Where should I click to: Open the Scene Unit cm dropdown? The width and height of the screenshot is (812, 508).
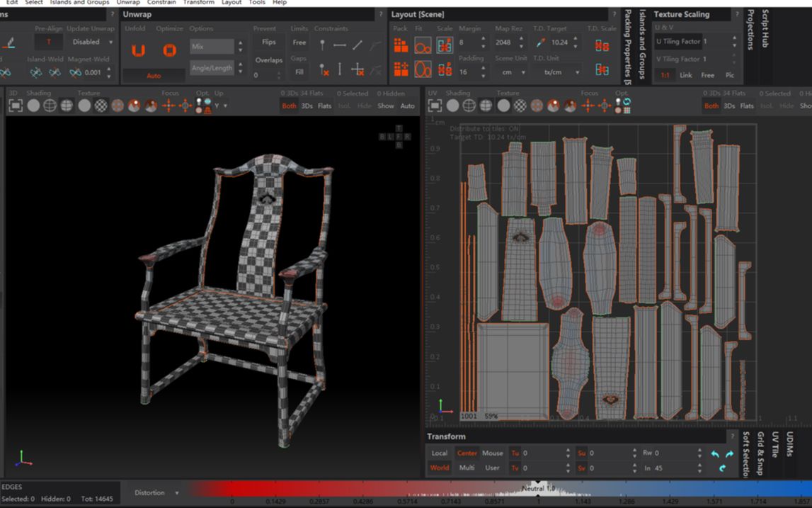click(510, 72)
